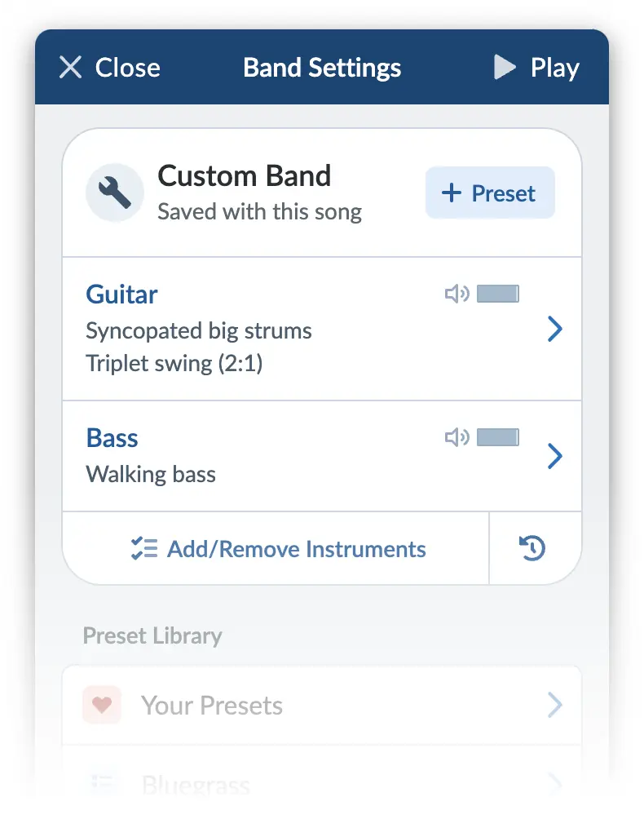Select Your Presets in Preset Library
The width and height of the screenshot is (644, 819).
tap(212, 705)
